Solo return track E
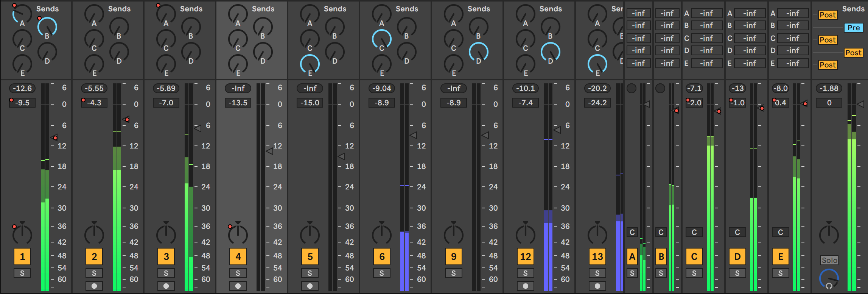Viewport: 868px width, 294px height. [781, 273]
